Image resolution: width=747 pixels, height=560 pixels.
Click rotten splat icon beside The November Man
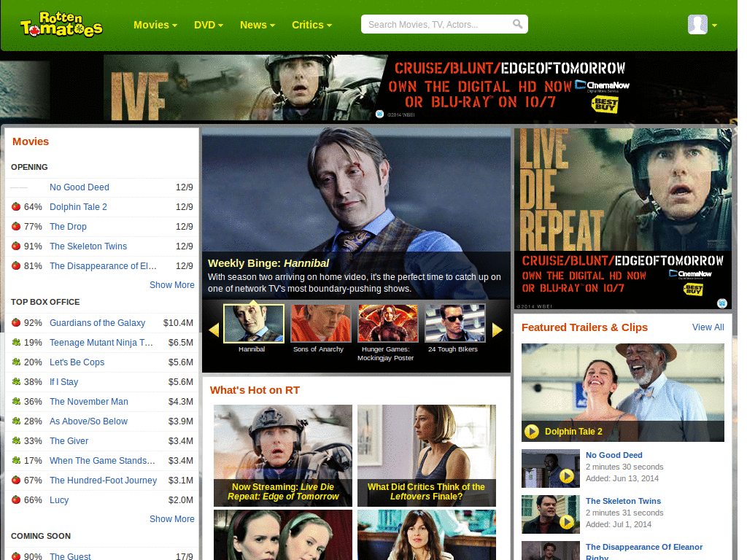[x=16, y=401]
